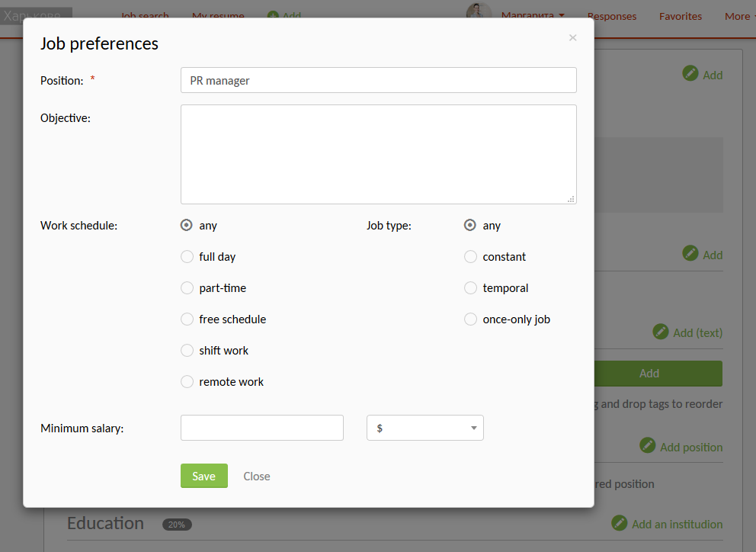Focus the Minimum salary input field

(x=261, y=428)
